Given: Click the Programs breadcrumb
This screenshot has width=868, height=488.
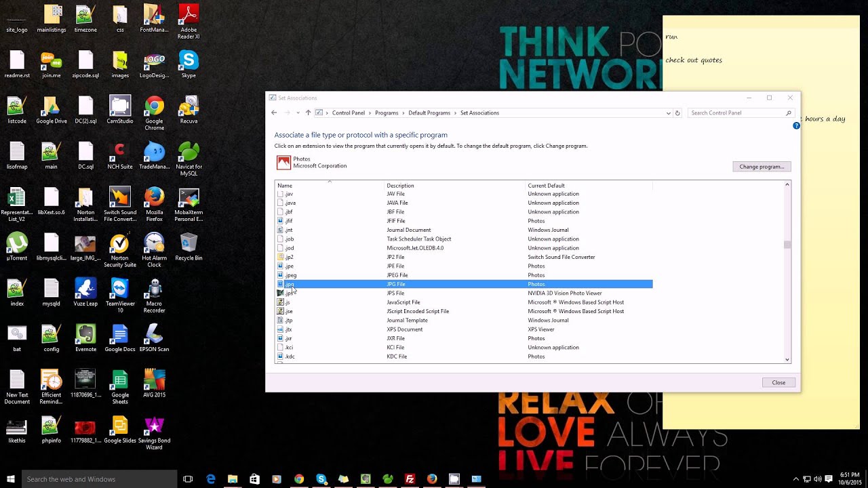Looking at the screenshot, I should point(387,113).
